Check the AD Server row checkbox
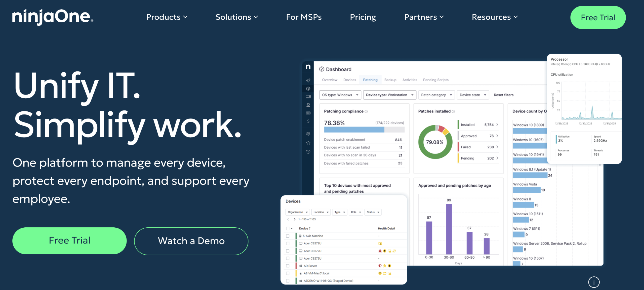The width and height of the screenshot is (644, 290). click(288, 266)
